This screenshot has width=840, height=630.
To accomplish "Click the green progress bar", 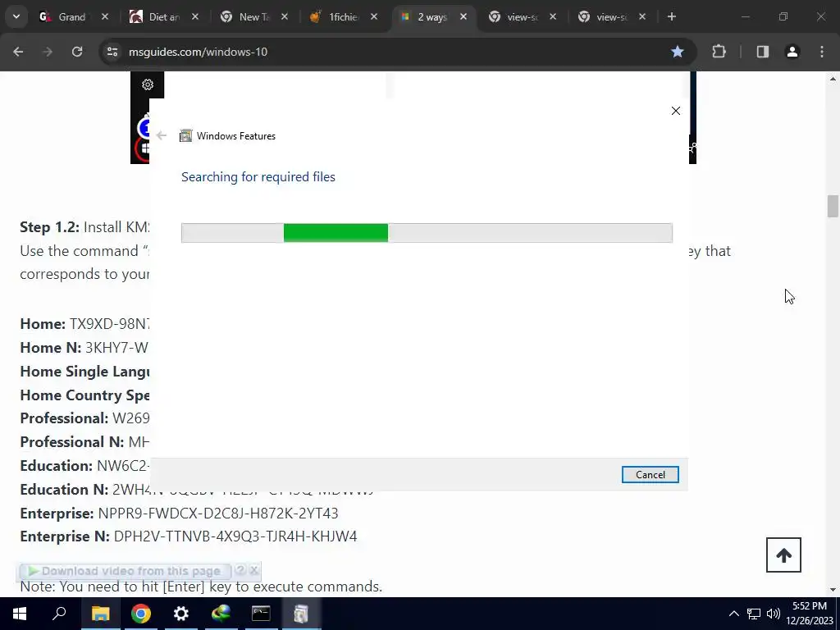I will (x=336, y=233).
